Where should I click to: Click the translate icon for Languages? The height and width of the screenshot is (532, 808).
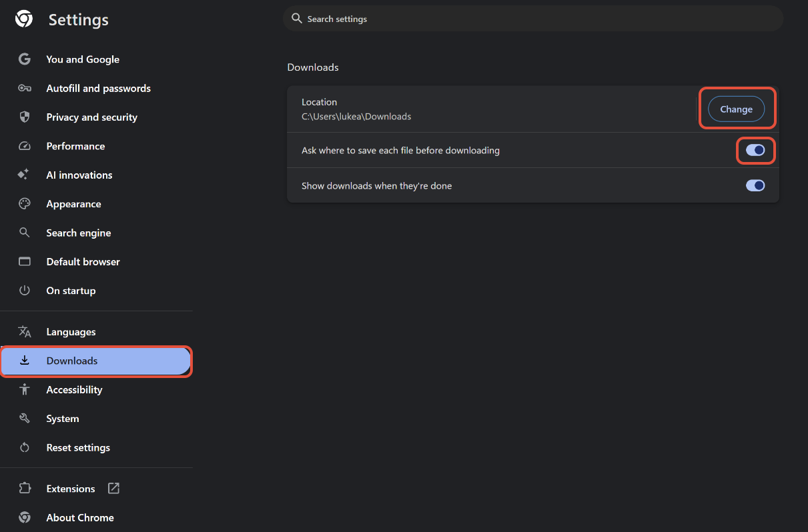25,332
